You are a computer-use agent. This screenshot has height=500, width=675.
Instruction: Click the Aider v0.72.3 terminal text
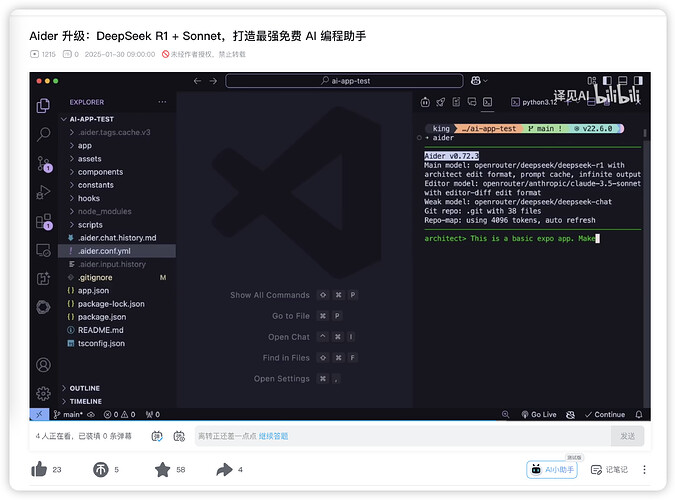click(451, 156)
